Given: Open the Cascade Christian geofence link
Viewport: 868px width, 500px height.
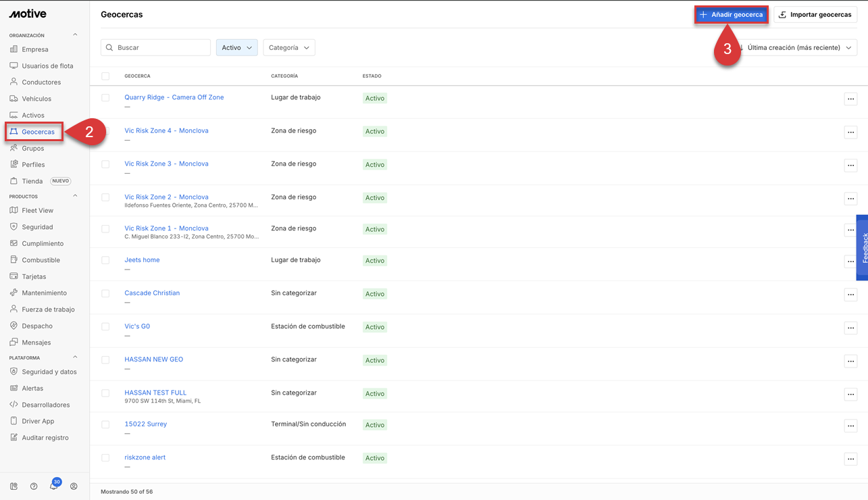Looking at the screenshot, I should pyautogui.click(x=152, y=293).
